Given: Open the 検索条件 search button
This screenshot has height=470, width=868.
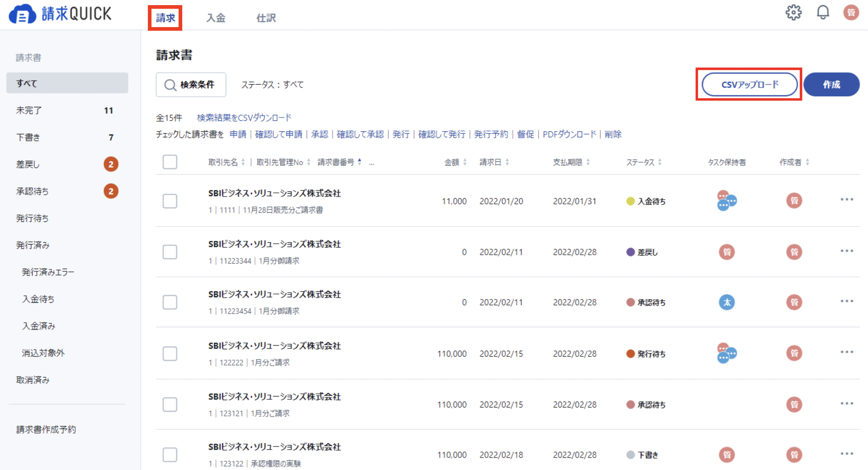Looking at the screenshot, I should (x=191, y=85).
